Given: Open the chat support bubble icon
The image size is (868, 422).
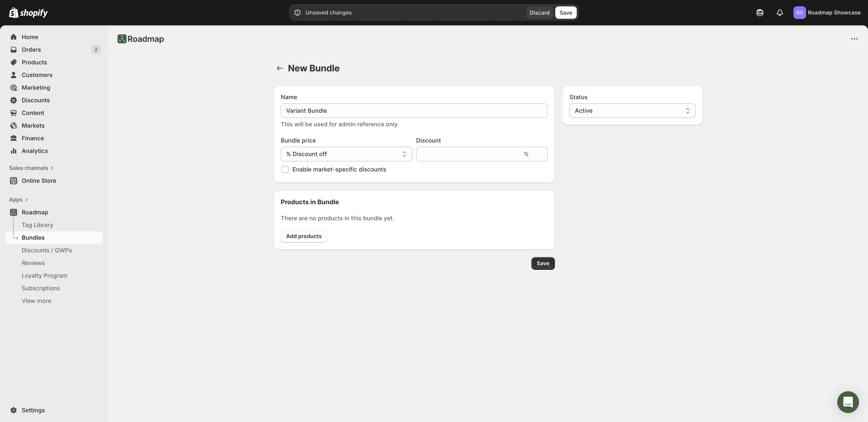Looking at the screenshot, I should [x=847, y=402].
